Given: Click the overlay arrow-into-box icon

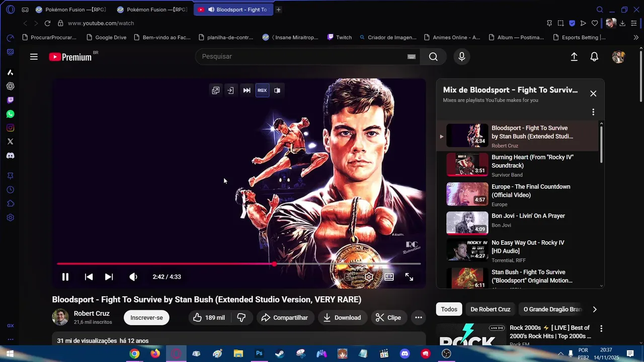Looking at the screenshot, I should [x=230, y=90].
